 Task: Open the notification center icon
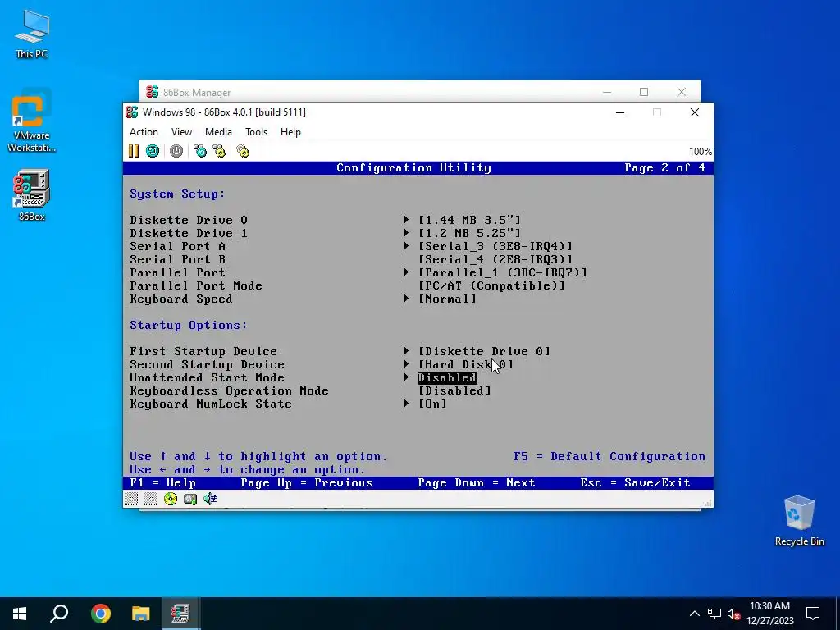(813, 614)
